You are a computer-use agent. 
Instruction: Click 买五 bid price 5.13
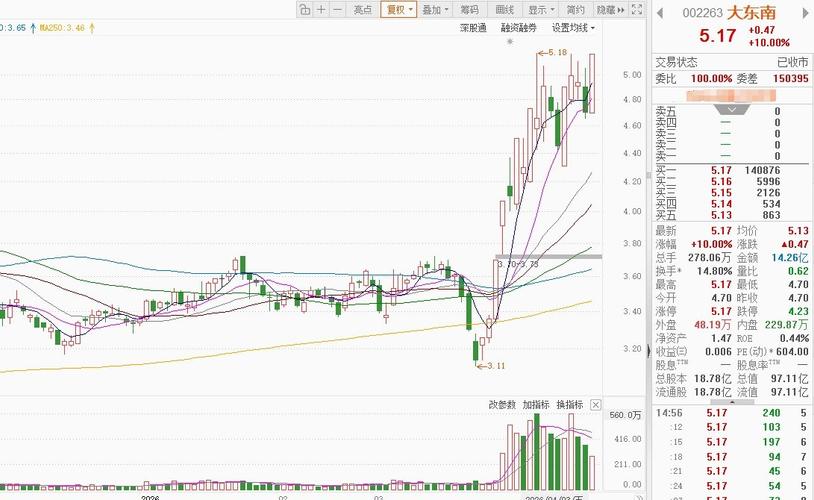721,215
